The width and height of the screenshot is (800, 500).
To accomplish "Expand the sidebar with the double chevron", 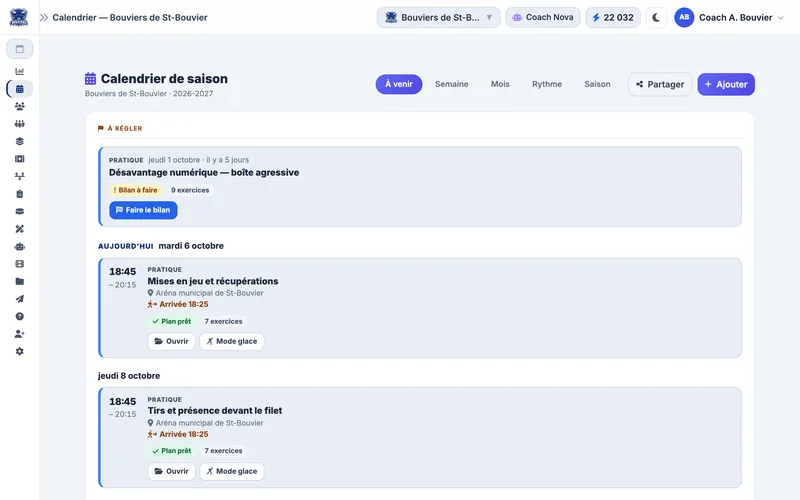I will tap(44, 17).
